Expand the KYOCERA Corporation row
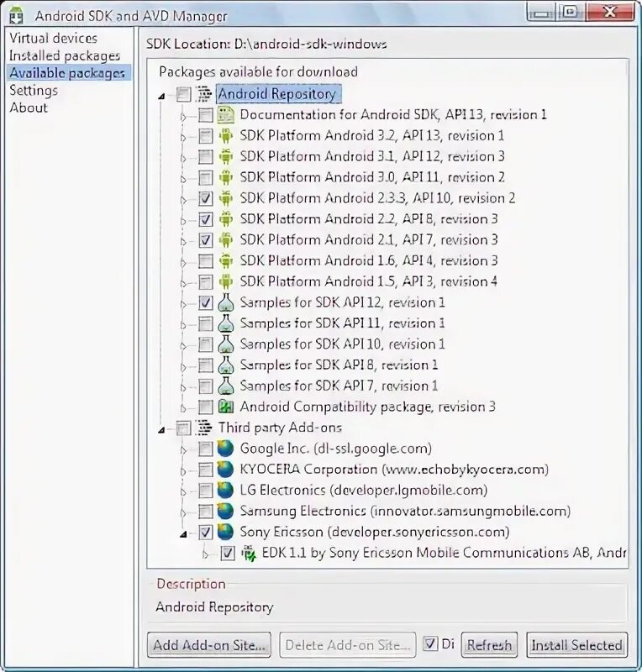The image size is (642, 672). point(183,471)
